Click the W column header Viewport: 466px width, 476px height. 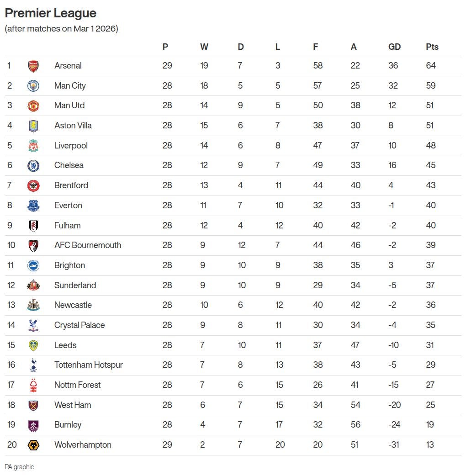point(204,47)
